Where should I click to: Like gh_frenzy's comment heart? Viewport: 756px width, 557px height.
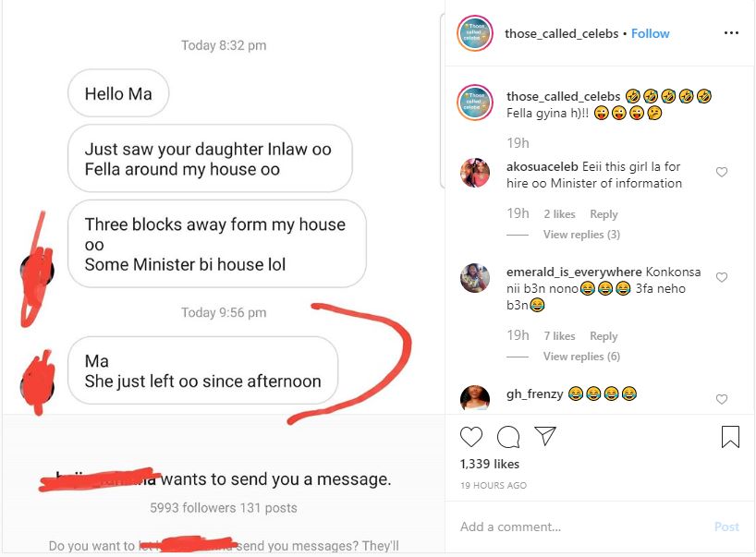click(721, 399)
